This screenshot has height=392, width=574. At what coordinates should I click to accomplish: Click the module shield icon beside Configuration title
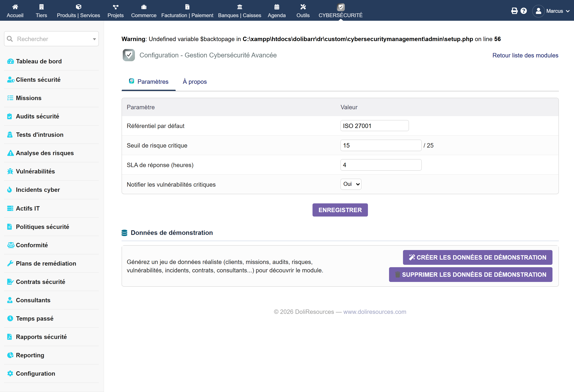coord(129,55)
